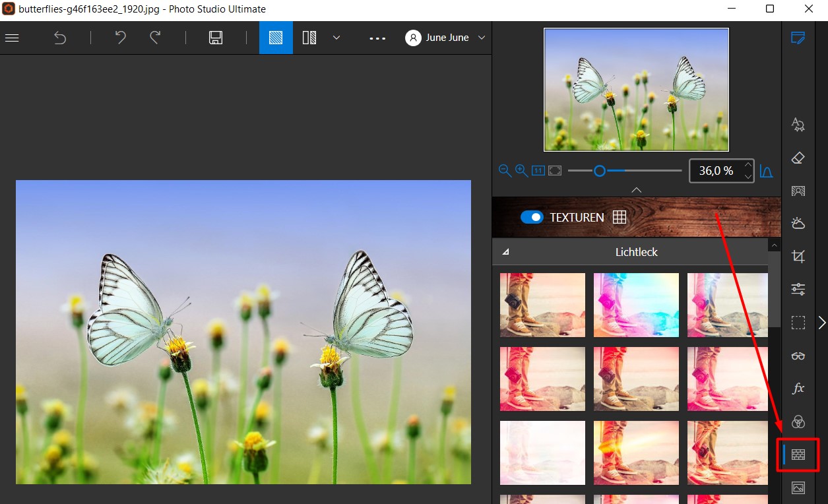Click the butterfly photo on the canvas
This screenshot has width=828, height=504.
243,332
